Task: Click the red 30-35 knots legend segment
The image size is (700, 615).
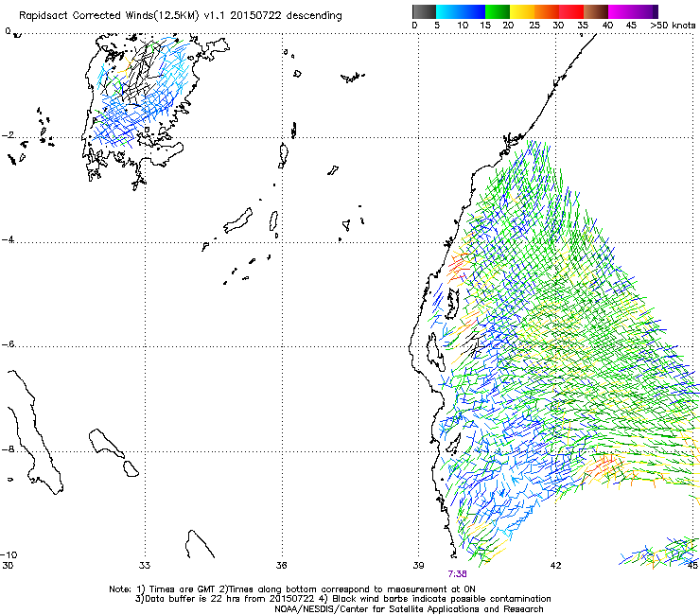Action: coord(571,11)
